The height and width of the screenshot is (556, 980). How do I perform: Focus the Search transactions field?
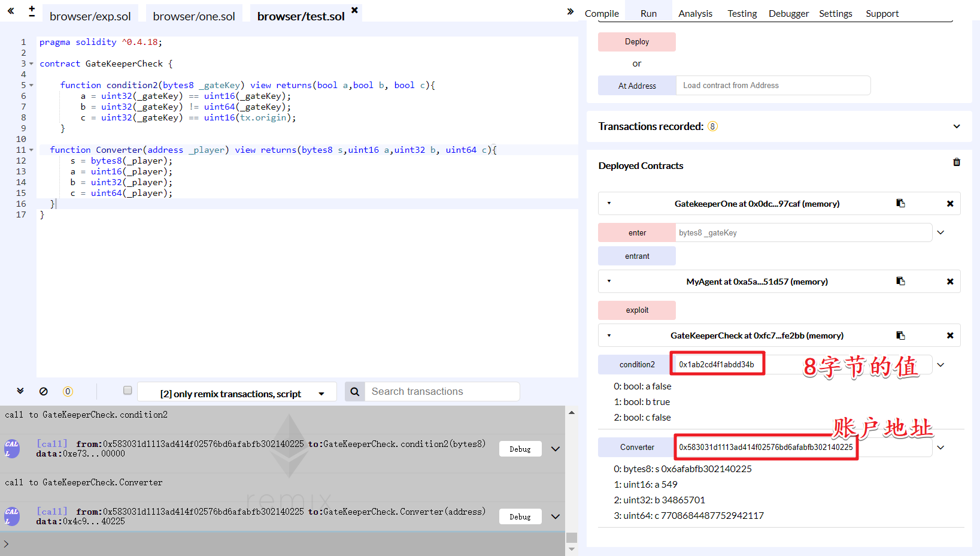point(442,392)
